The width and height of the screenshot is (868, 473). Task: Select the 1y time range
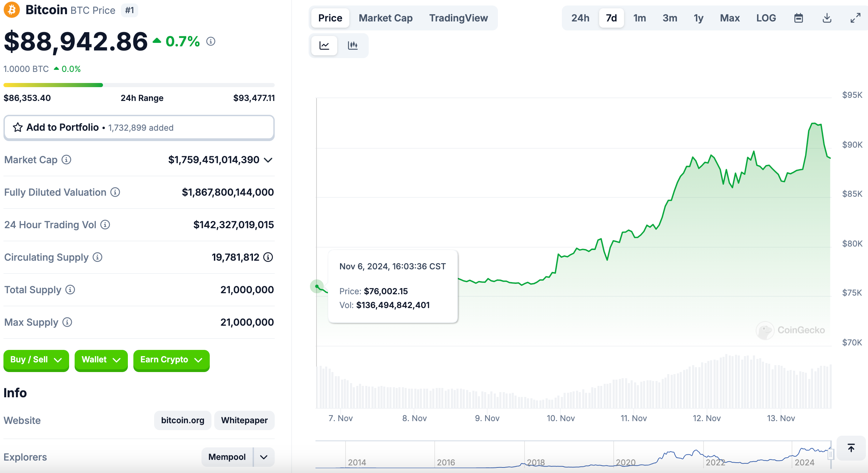click(698, 18)
